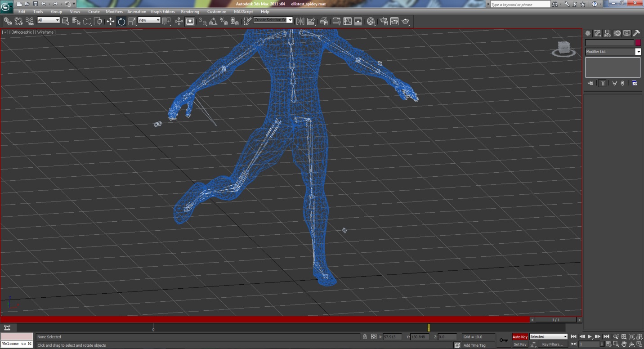
Task: Open the Material Editor
Action: click(x=371, y=21)
